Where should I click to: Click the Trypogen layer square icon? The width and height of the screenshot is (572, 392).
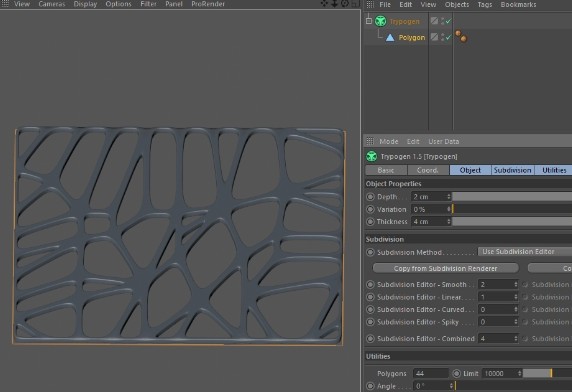point(434,20)
